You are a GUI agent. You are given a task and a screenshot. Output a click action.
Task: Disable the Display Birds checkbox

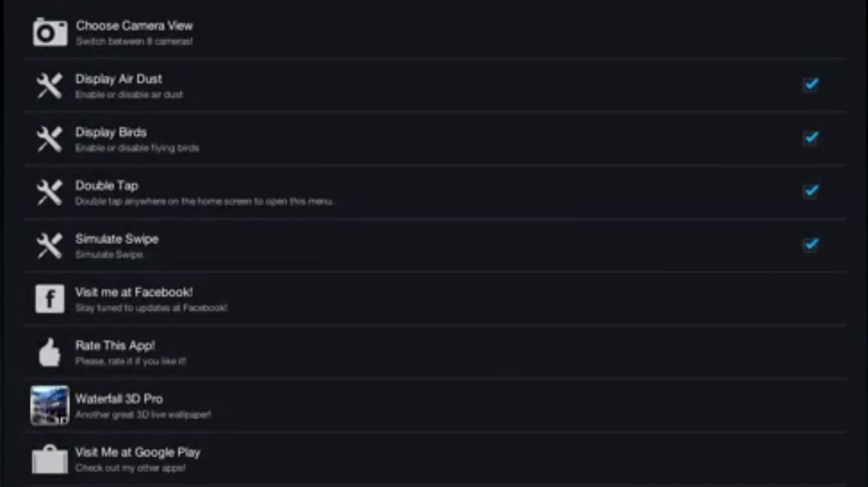tap(810, 138)
